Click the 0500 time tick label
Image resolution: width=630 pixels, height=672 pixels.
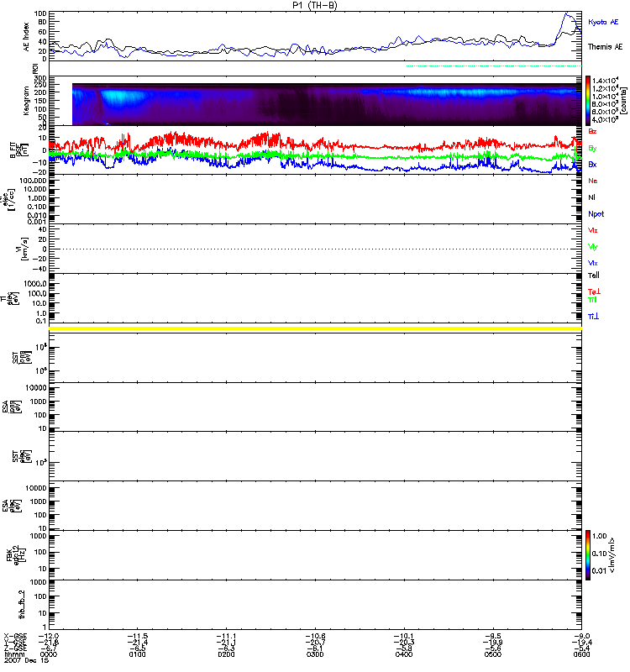click(492, 654)
